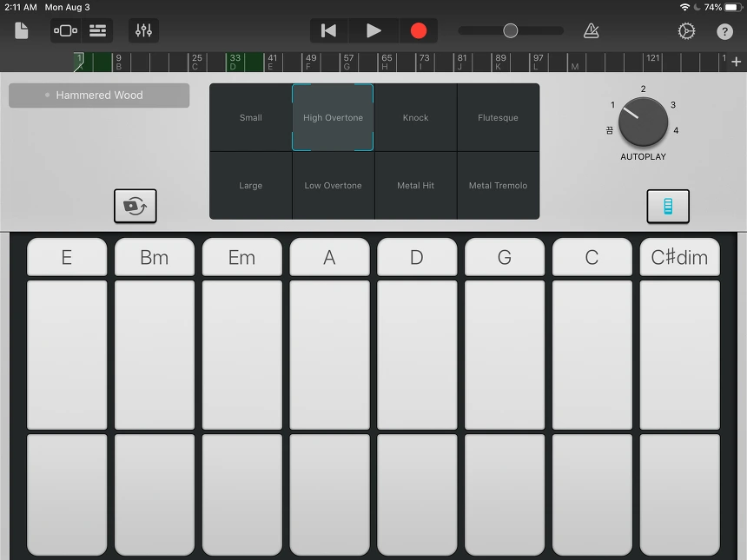Add song section with plus icon
This screenshot has height=560, width=747.
point(736,62)
